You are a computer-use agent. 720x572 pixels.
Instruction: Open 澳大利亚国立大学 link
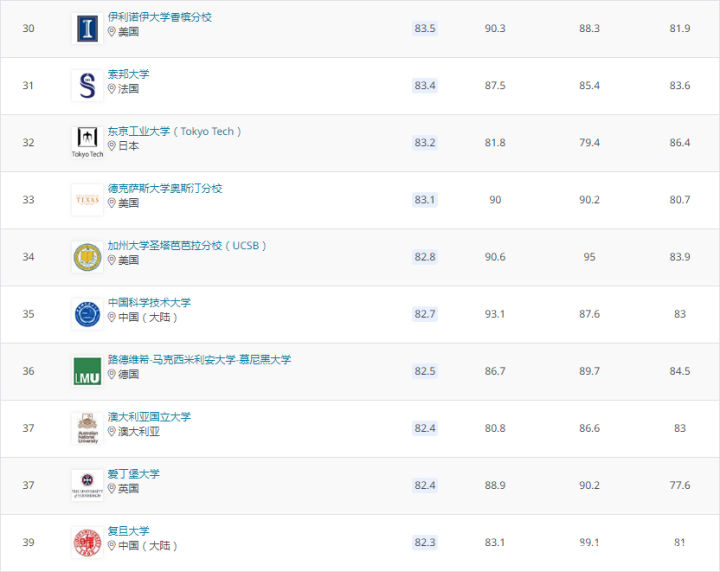coord(149,417)
